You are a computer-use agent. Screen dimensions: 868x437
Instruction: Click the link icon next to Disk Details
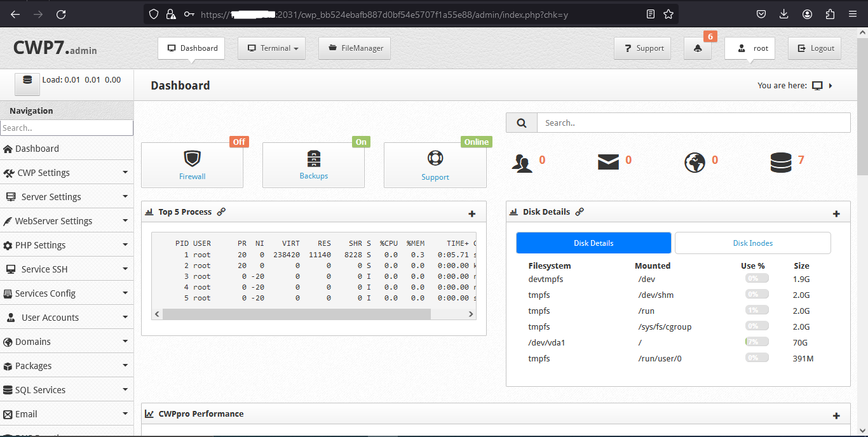point(579,212)
